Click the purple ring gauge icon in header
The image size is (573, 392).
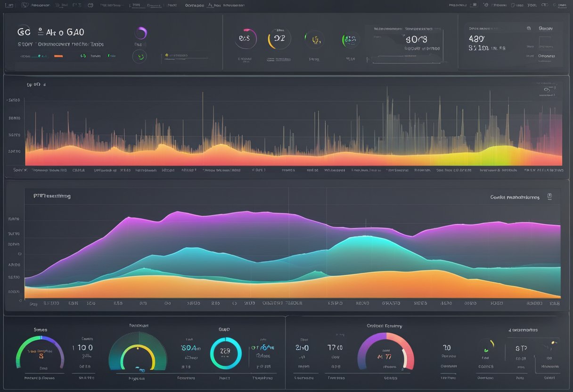(141, 33)
